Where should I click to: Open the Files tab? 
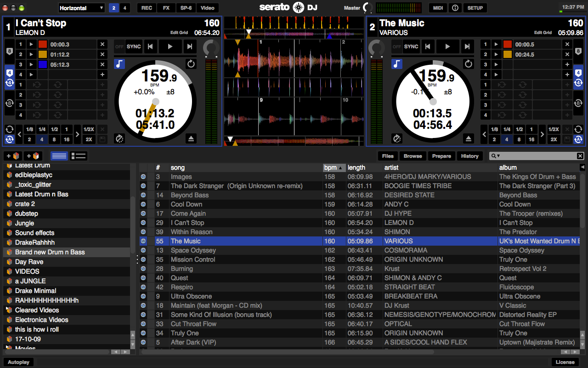[x=388, y=156]
